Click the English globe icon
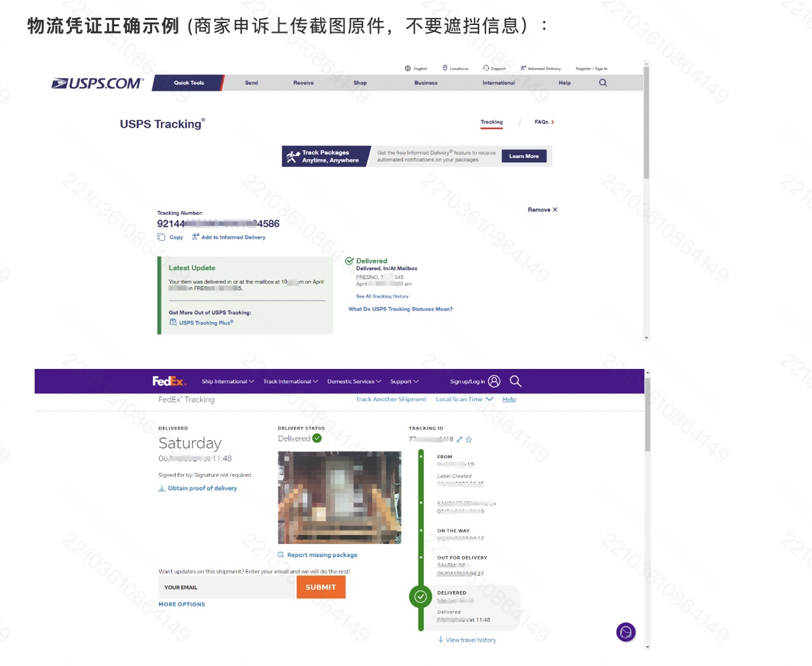 pos(408,68)
